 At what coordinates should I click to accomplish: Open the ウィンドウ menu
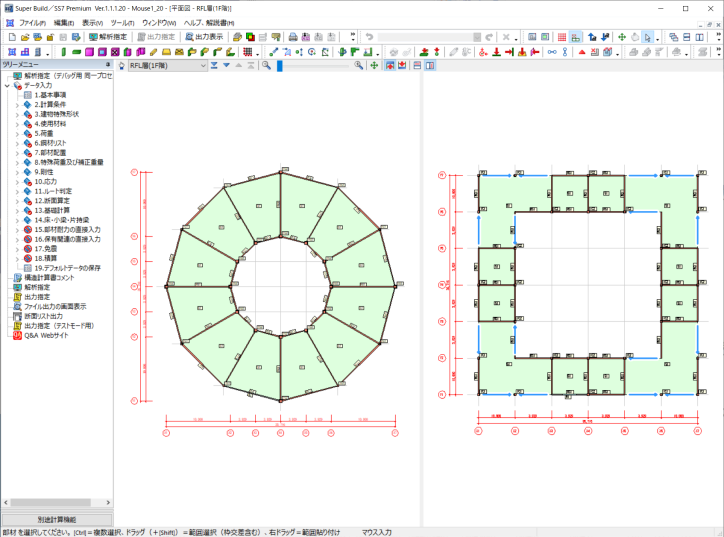(x=159, y=23)
